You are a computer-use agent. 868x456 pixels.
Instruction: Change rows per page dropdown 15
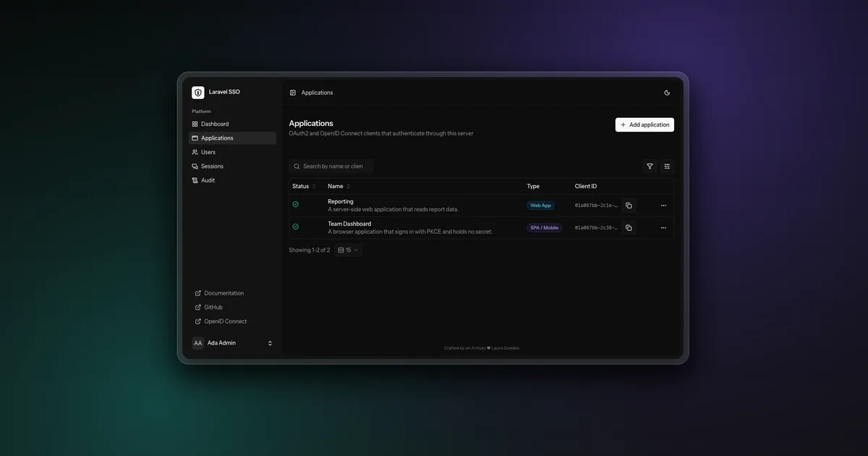(x=348, y=250)
